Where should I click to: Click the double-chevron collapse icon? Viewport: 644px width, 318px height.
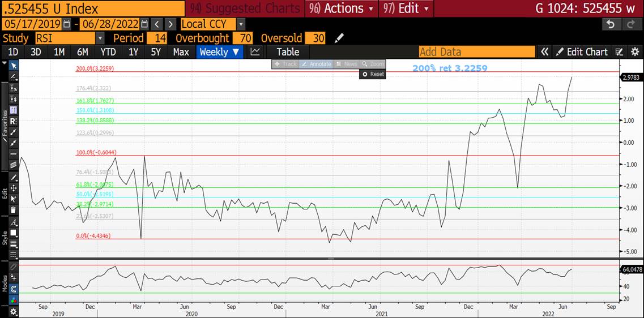point(545,52)
